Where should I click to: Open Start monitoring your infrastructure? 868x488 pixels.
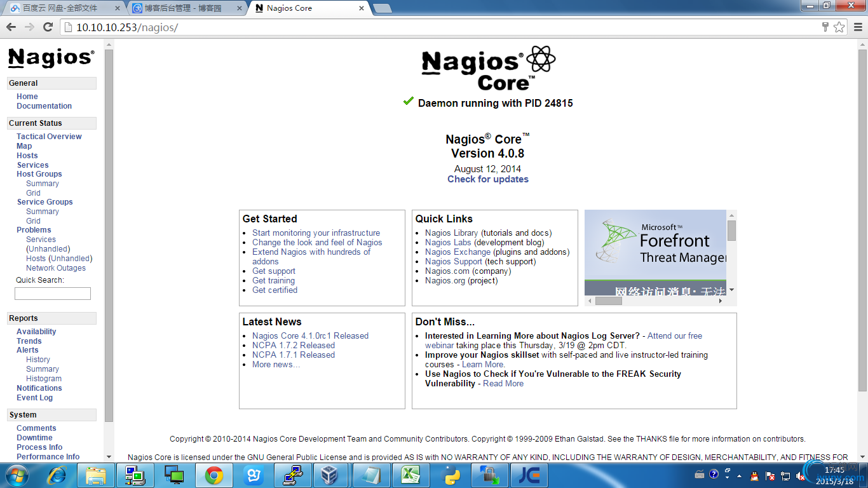coord(316,233)
